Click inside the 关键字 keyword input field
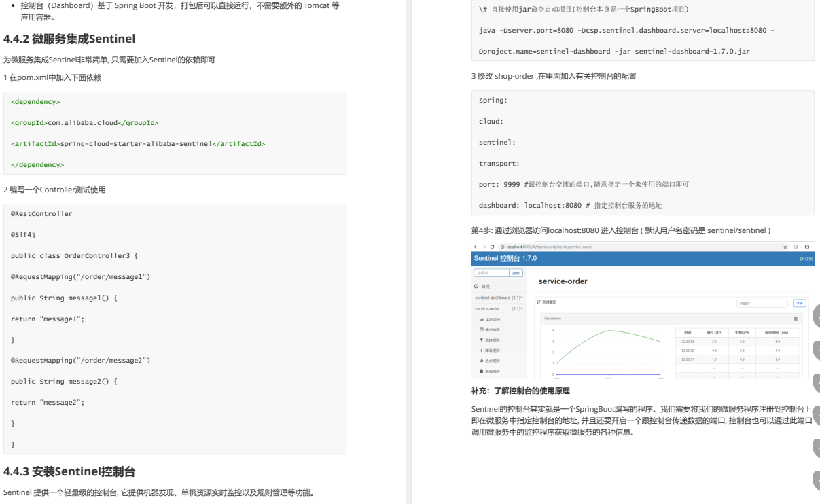The height and width of the screenshot is (504, 820). [761, 304]
